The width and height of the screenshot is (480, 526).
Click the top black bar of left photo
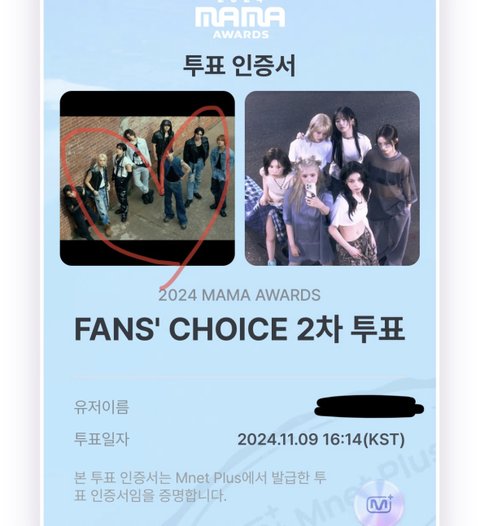147,104
